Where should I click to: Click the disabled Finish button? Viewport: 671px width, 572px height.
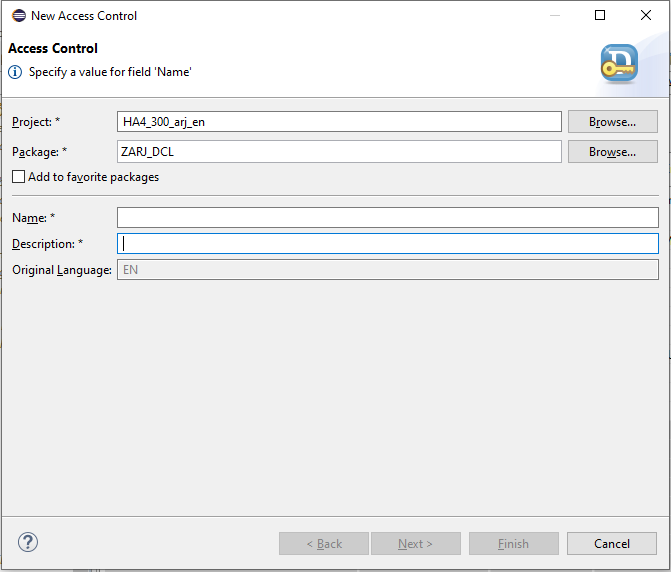point(514,544)
